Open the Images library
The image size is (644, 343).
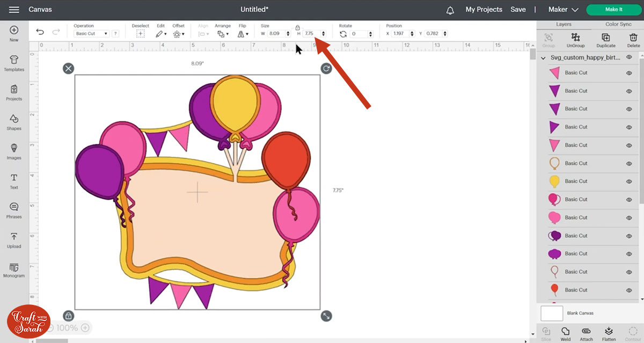click(x=13, y=151)
